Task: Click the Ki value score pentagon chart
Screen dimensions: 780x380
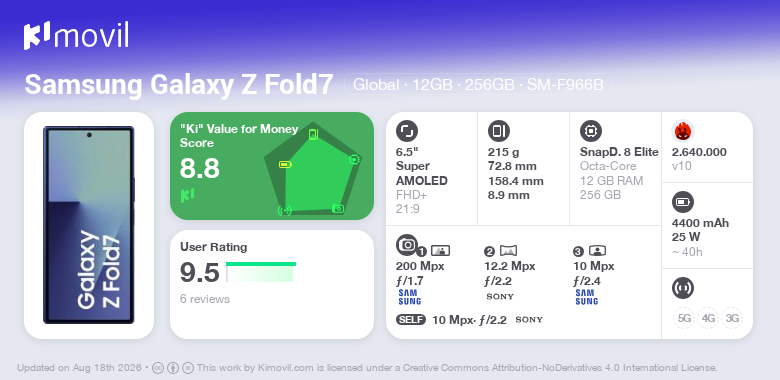Action: (312, 168)
